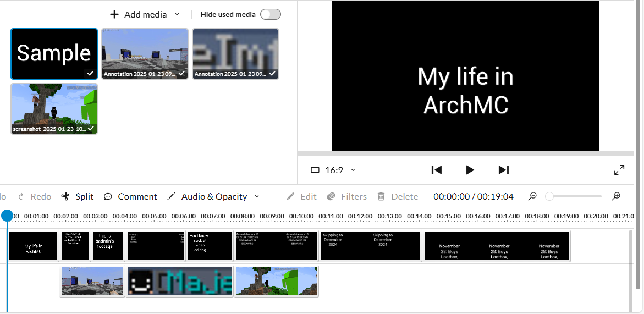644x314 pixels.
Task: Click the timeline zoom slider handle
Action: pos(549,197)
